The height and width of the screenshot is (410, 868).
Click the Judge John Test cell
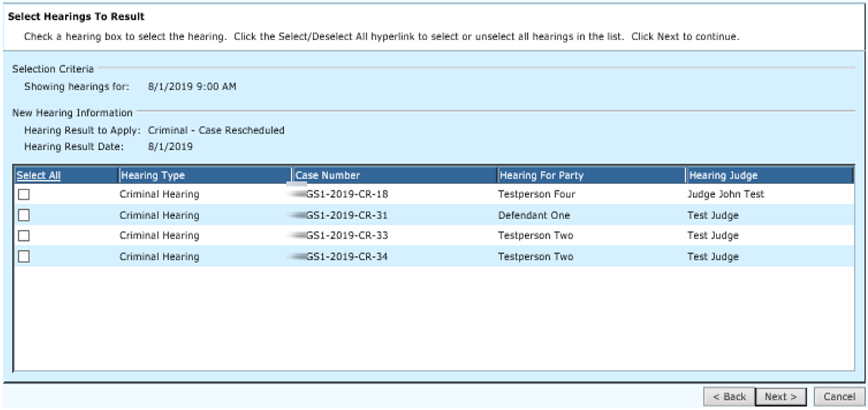tap(726, 195)
